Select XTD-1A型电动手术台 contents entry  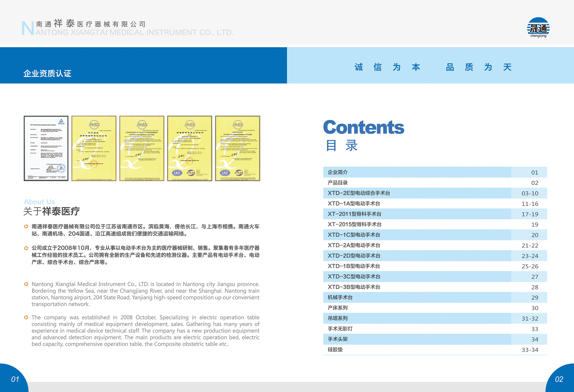(435, 204)
